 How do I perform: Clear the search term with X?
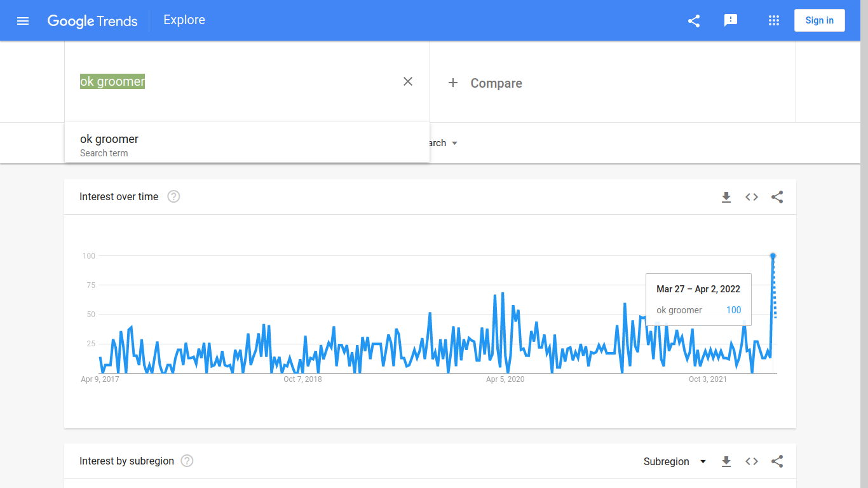[408, 81]
